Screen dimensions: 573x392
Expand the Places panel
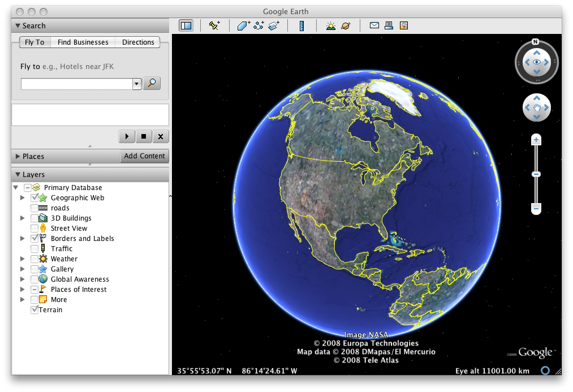click(18, 156)
